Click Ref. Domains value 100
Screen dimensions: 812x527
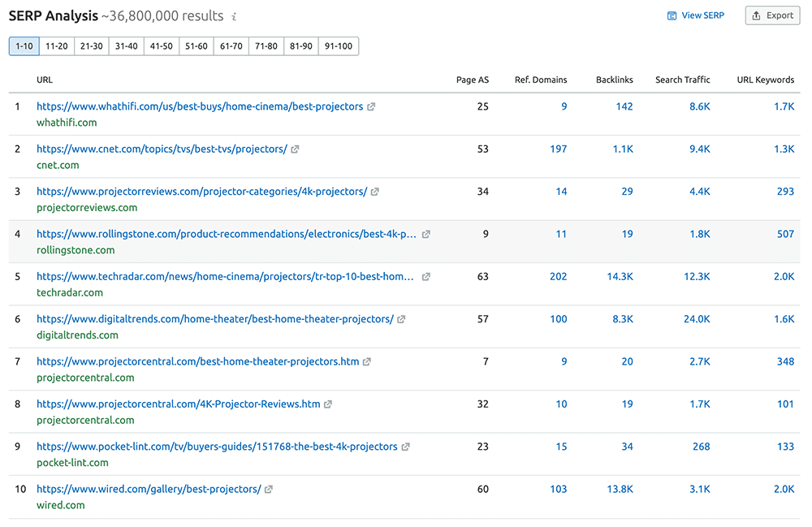coord(559,319)
